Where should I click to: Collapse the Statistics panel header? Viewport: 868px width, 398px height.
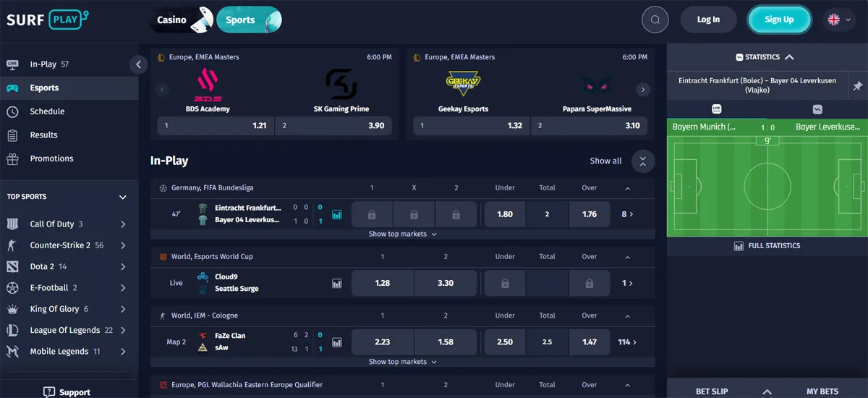point(789,57)
